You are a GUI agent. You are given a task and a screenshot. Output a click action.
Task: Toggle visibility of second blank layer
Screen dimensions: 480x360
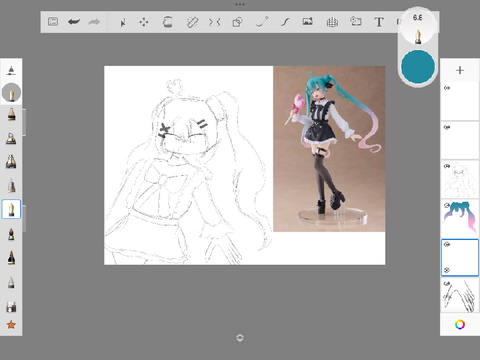coord(447,127)
